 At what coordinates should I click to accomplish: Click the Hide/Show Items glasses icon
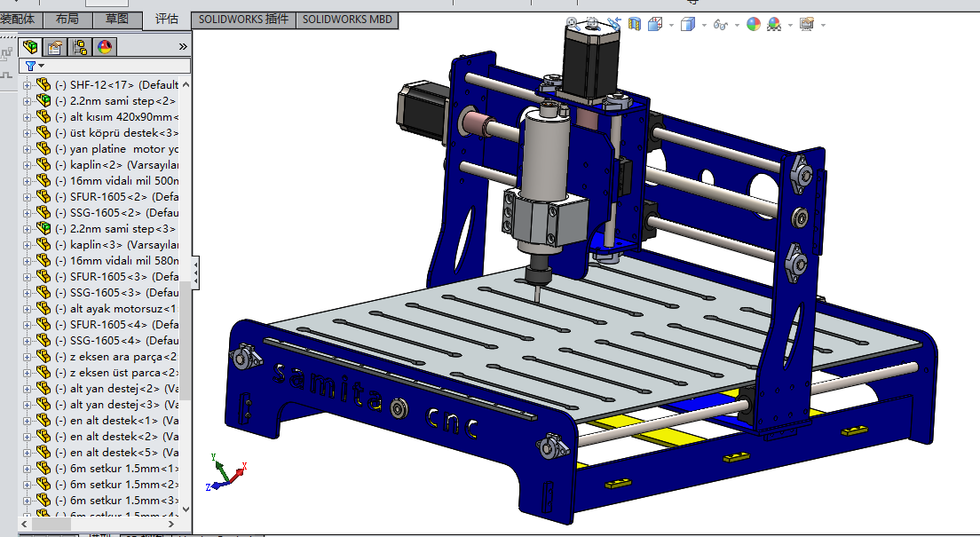pyautogui.click(x=721, y=25)
